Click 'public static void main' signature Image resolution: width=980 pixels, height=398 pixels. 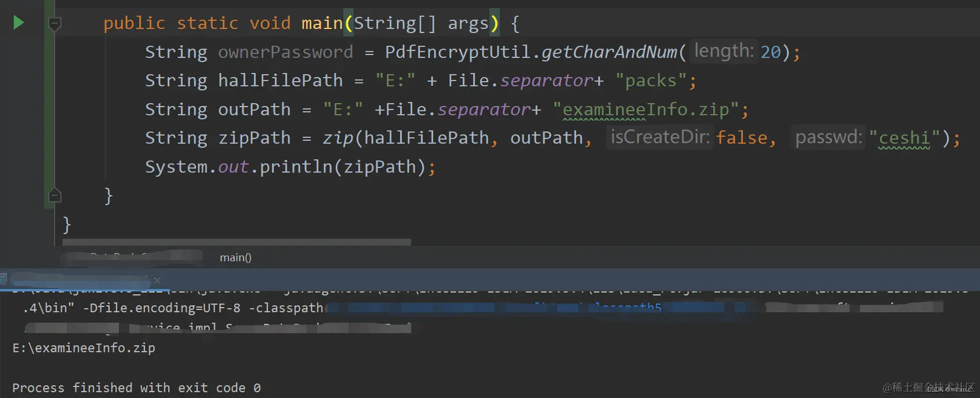point(223,23)
